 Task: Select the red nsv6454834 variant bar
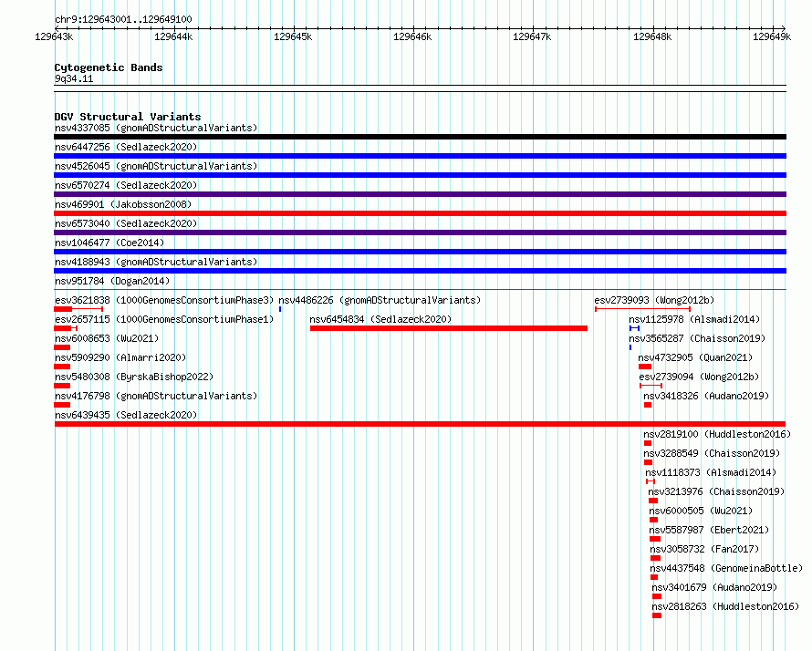point(449,328)
